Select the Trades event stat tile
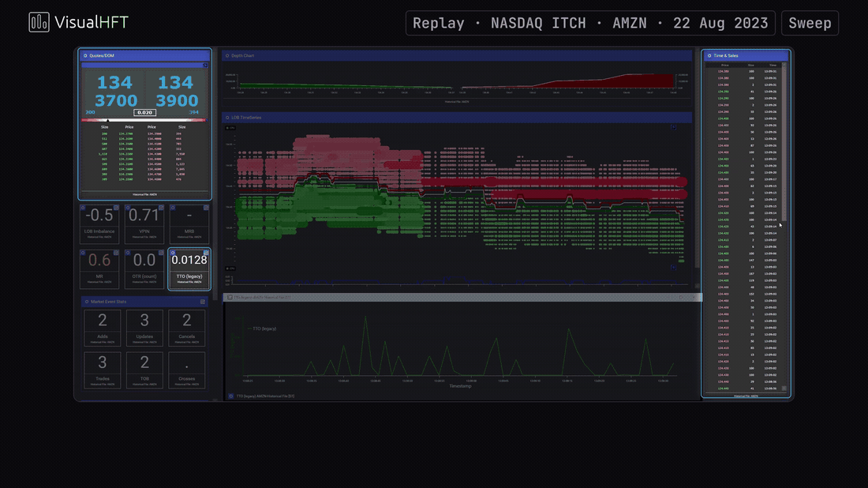The height and width of the screenshot is (488, 868). (103, 370)
